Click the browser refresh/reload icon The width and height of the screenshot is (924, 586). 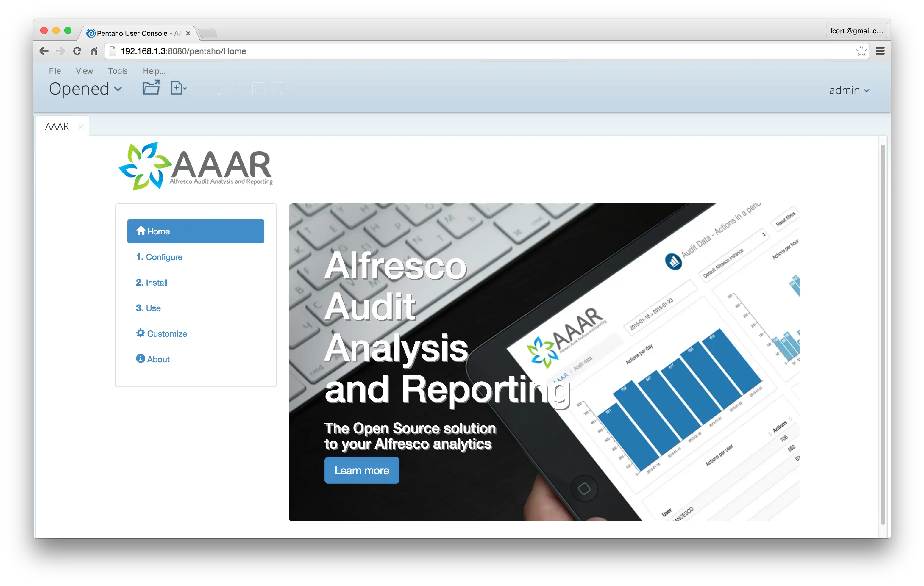point(77,51)
